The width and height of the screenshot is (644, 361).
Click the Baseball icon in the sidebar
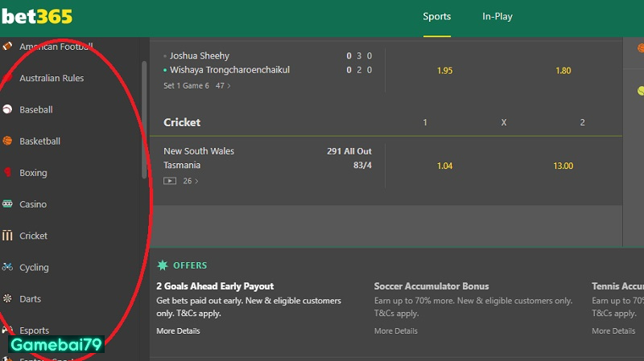coord(7,109)
